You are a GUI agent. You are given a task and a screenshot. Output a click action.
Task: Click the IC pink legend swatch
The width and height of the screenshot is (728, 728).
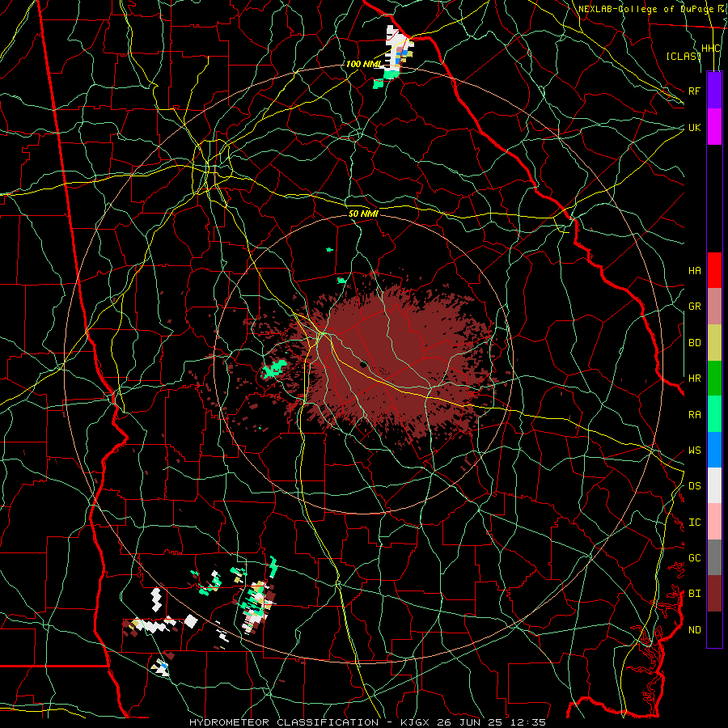click(714, 522)
